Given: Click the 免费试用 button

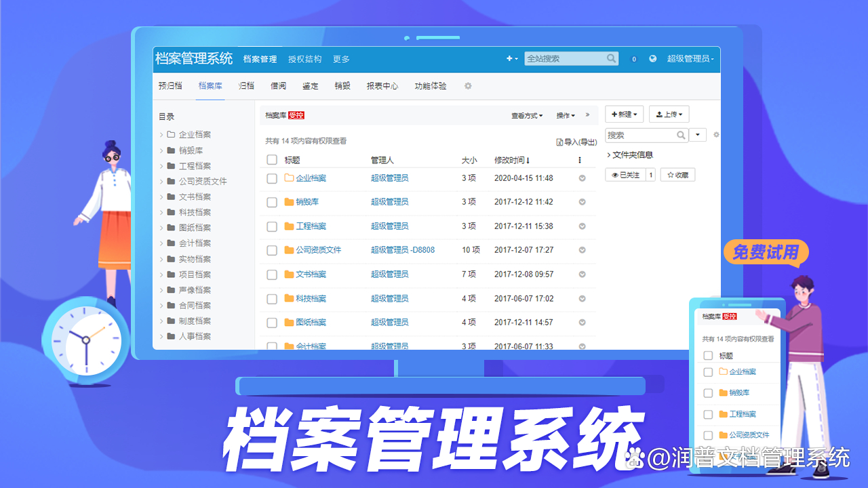Looking at the screenshot, I should pos(766,252).
